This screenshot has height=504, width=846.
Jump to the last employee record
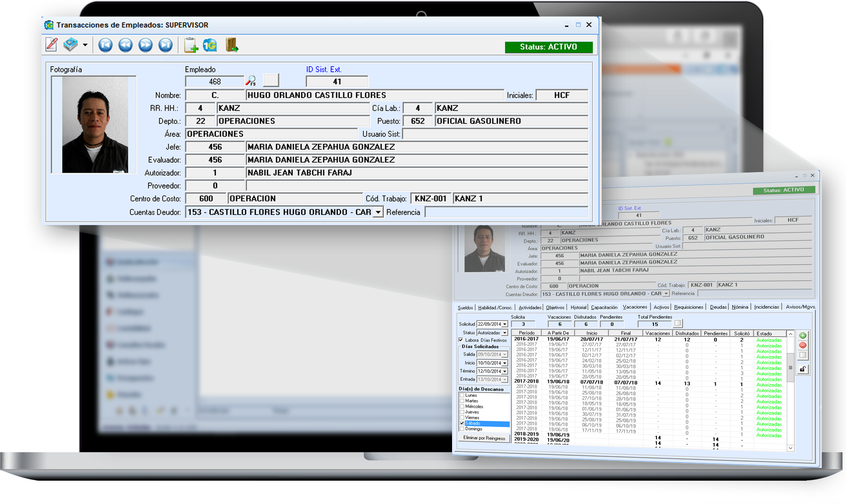(165, 45)
